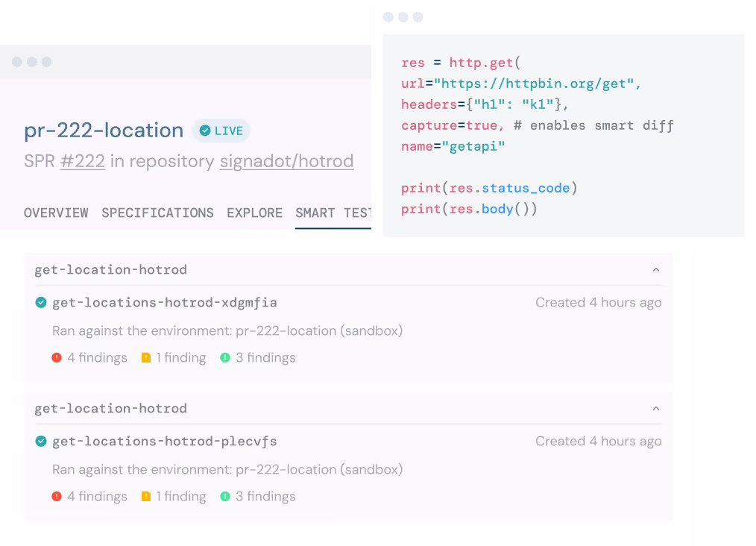The height and width of the screenshot is (546, 756).
Task: Click the LIVE status badge checkmark icon
Action: (204, 131)
